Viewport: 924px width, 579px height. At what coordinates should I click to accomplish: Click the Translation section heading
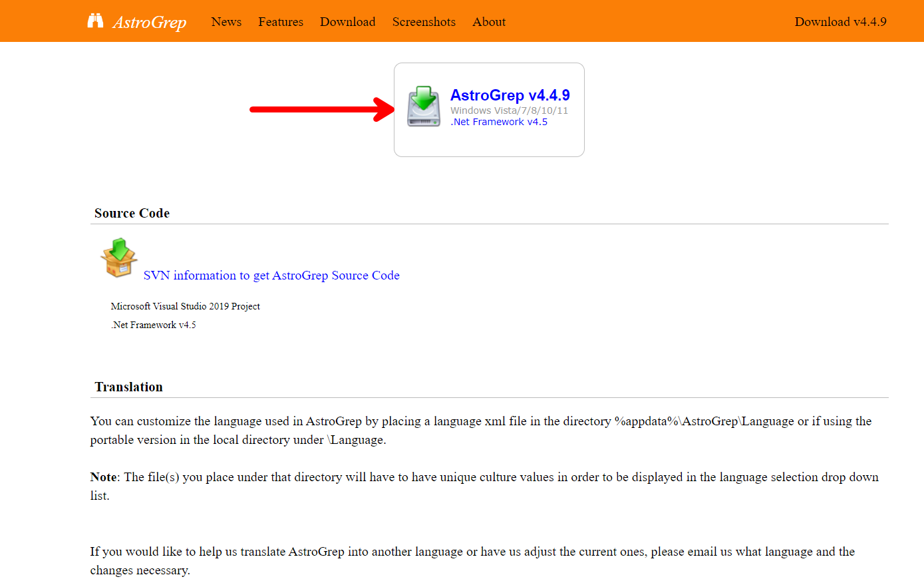pyautogui.click(x=128, y=387)
